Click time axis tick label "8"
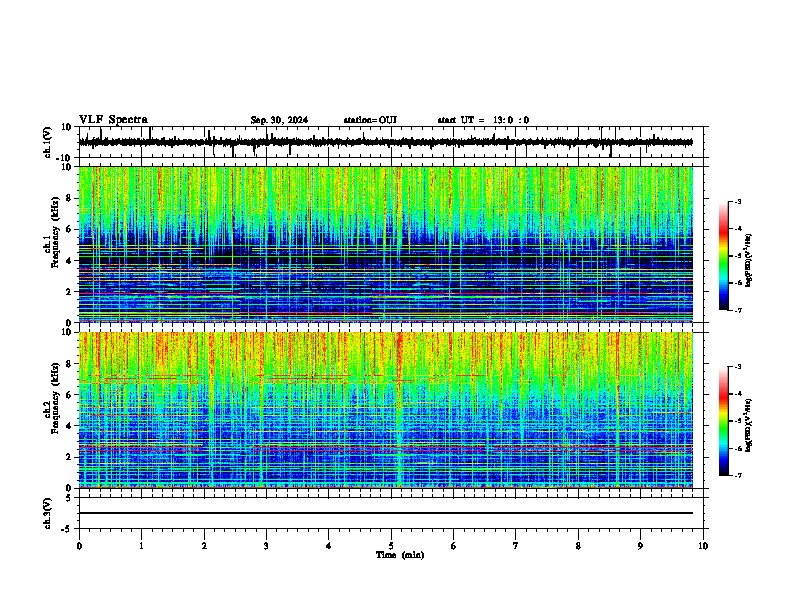This screenshot has width=792, height=612. (578, 546)
